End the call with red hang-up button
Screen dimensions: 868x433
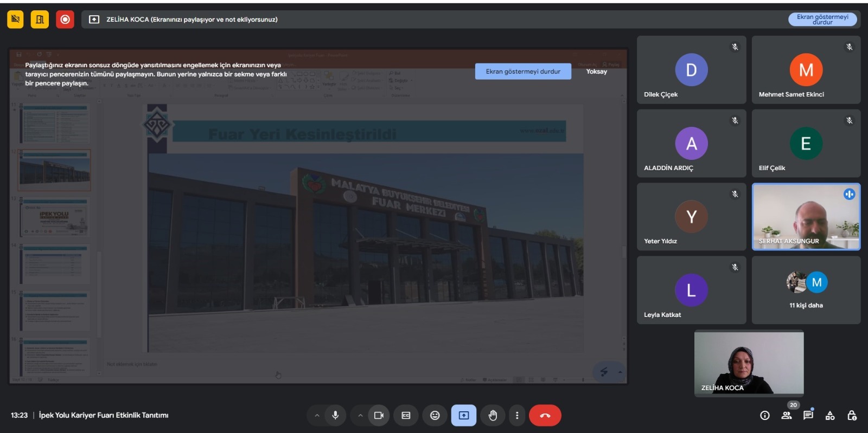(545, 416)
